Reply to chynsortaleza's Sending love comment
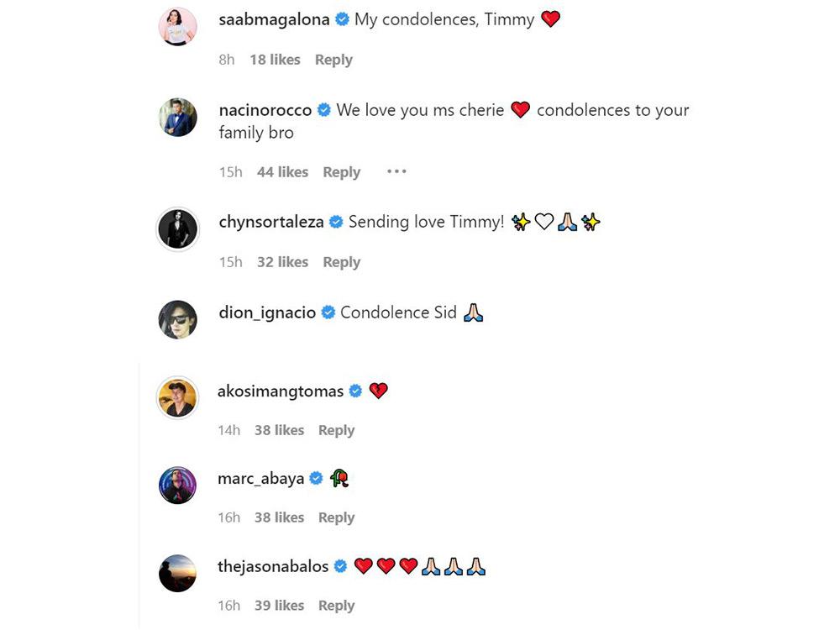This screenshot has height=630, width=840. tap(342, 262)
